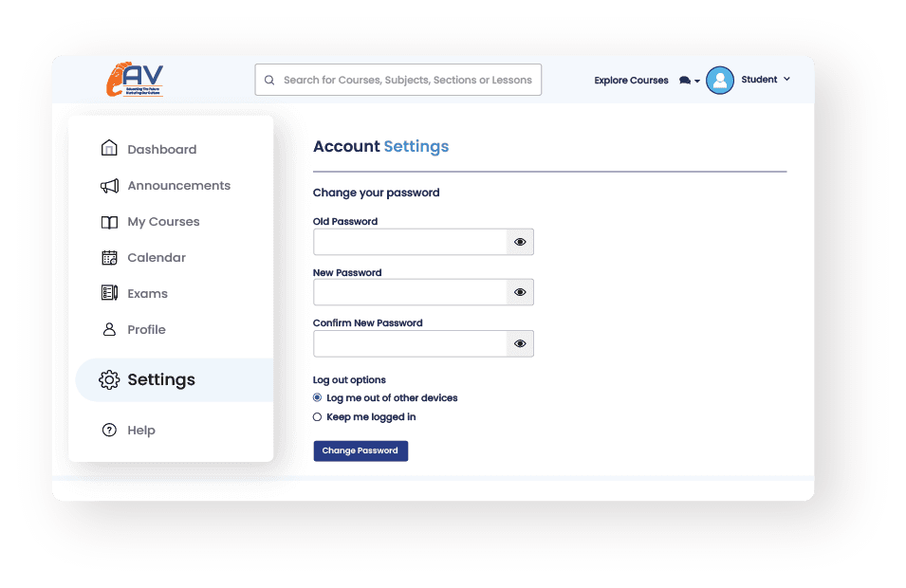Focus the course search field
The height and width of the screenshot is (588, 906).
point(398,80)
